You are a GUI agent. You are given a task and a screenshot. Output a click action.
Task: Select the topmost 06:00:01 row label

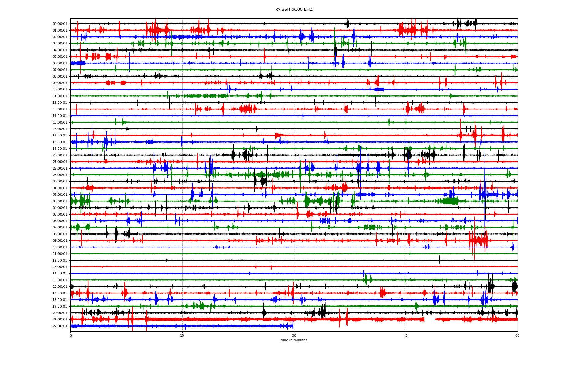pyautogui.click(x=60, y=63)
